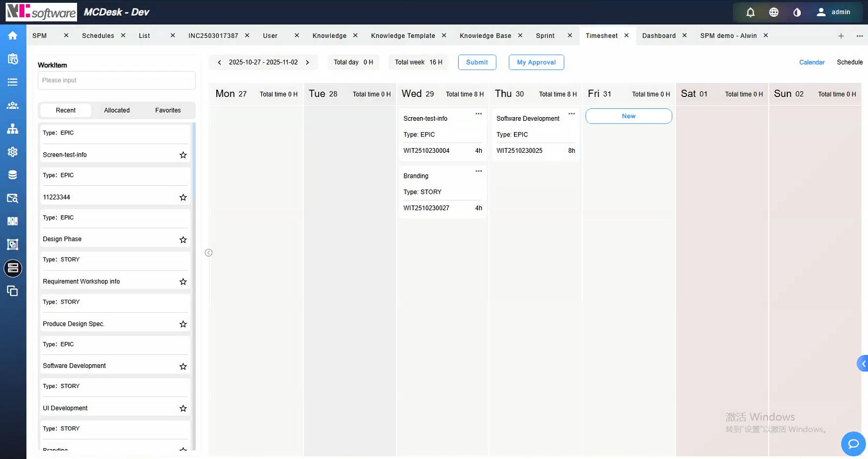
Task: Click the language globe icon
Action: 774,12
